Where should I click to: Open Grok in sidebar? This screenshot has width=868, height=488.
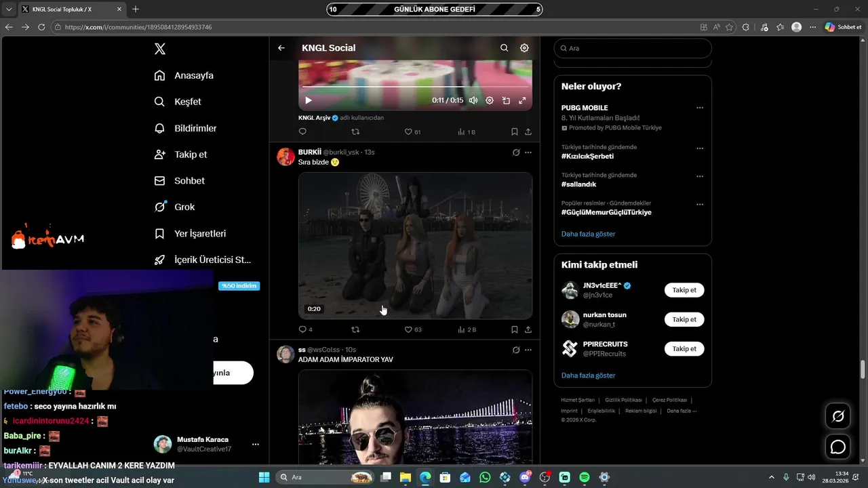tap(174, 207)
